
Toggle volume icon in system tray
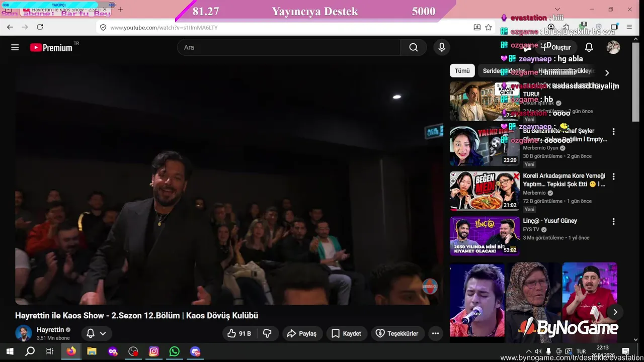click(x=538, y=351)
